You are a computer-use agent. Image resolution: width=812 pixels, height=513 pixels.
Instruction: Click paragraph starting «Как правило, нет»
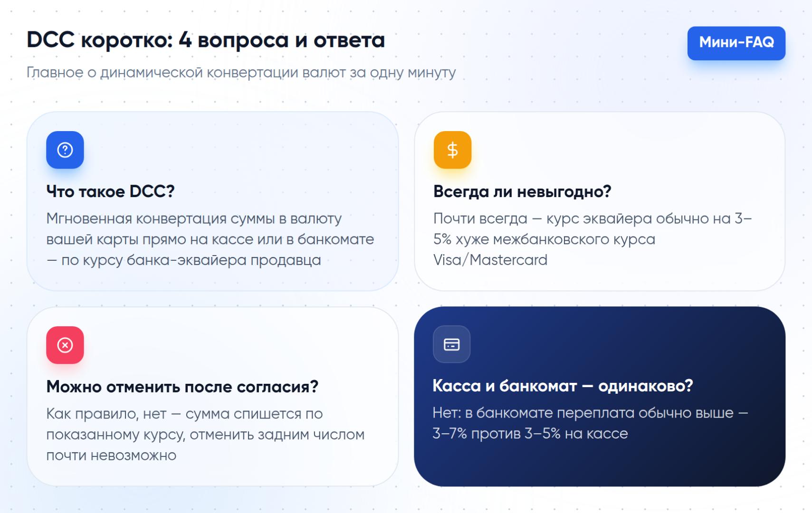[x=205, y=435]
